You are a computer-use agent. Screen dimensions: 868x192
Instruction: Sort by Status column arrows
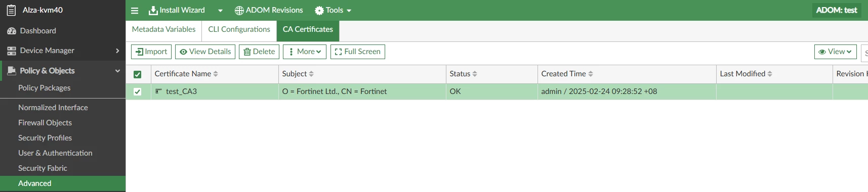coord(475,74)
